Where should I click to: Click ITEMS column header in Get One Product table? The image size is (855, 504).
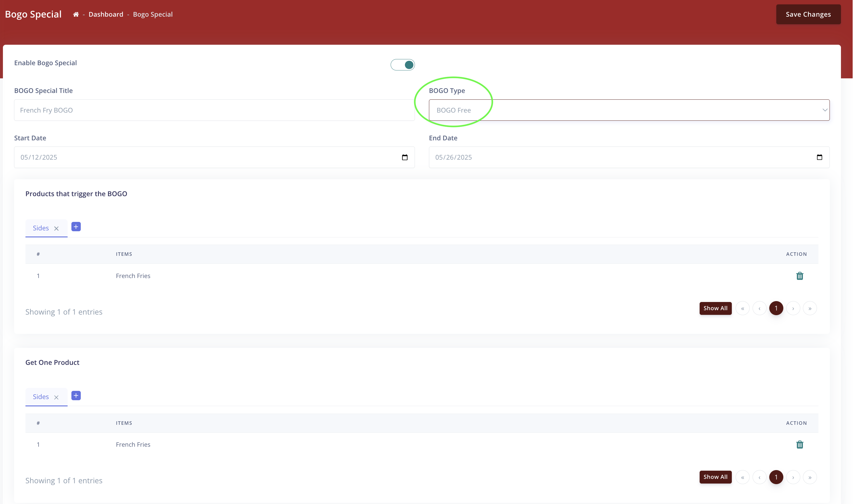(124, 423)
